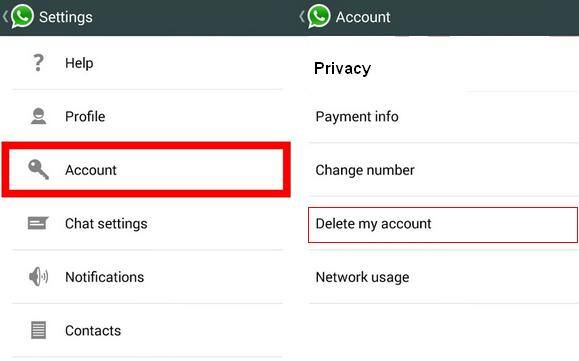Select Change number

pos(443,170)
